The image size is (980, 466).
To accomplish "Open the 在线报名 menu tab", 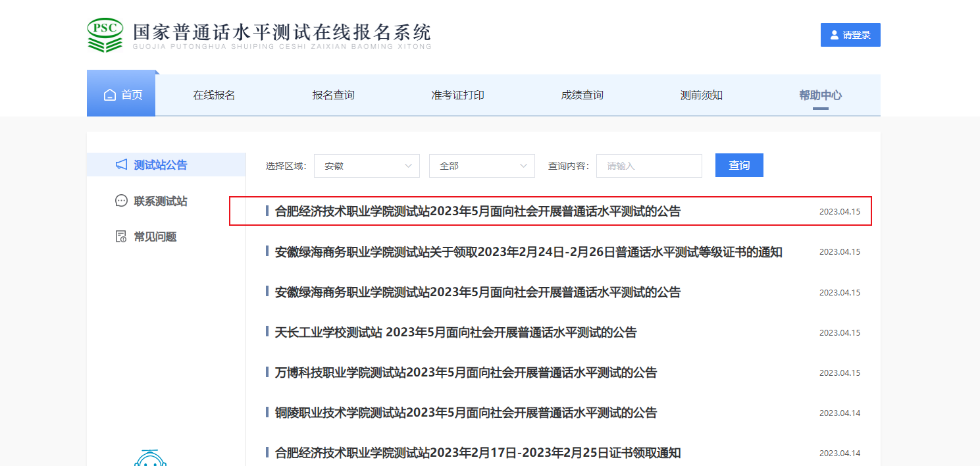I will coord(214,95).
